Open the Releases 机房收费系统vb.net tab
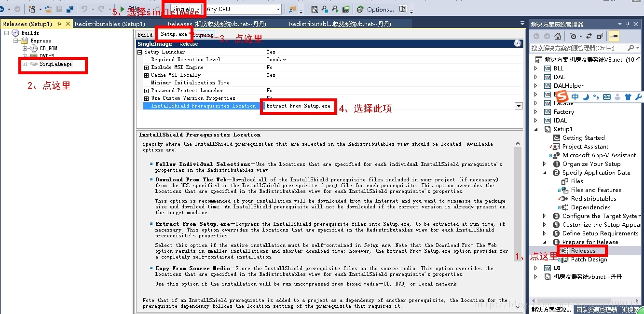 [216, 24]
